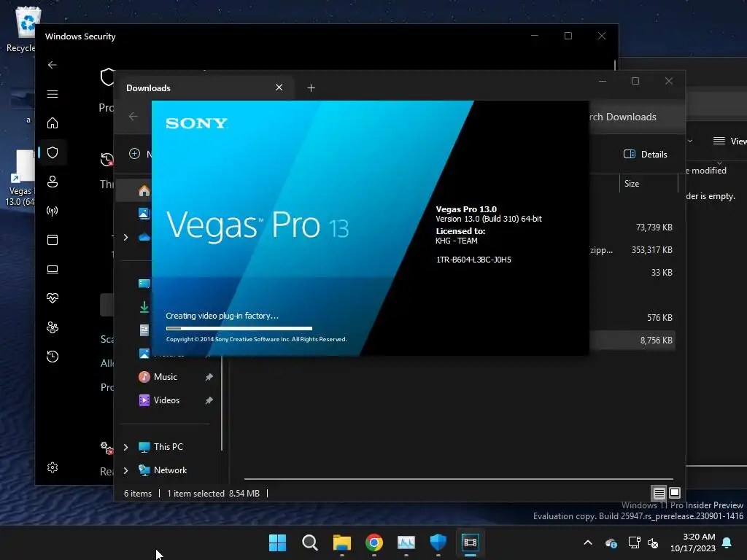Select Network in navigation pane
Screen dimensions: 747x560
[170, 470]
